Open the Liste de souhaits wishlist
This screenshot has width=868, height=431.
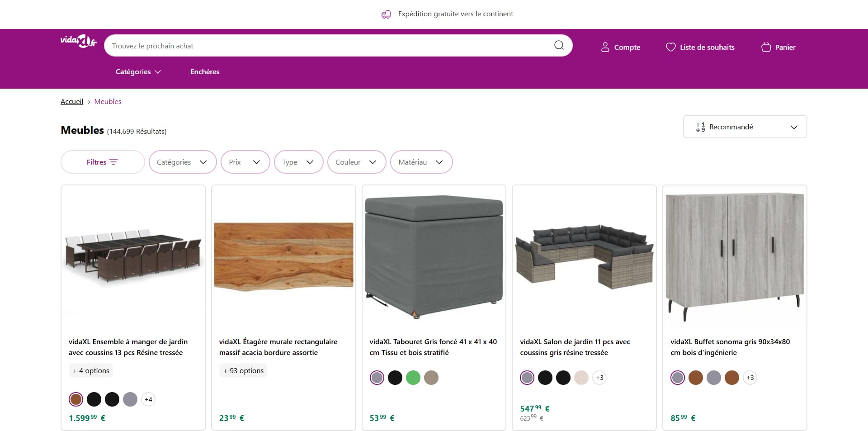tap(700, 47)
